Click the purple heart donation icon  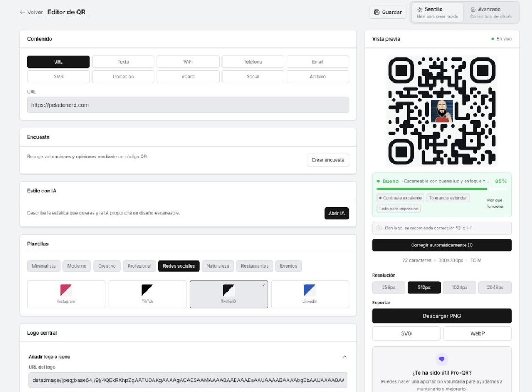point(442,359)
